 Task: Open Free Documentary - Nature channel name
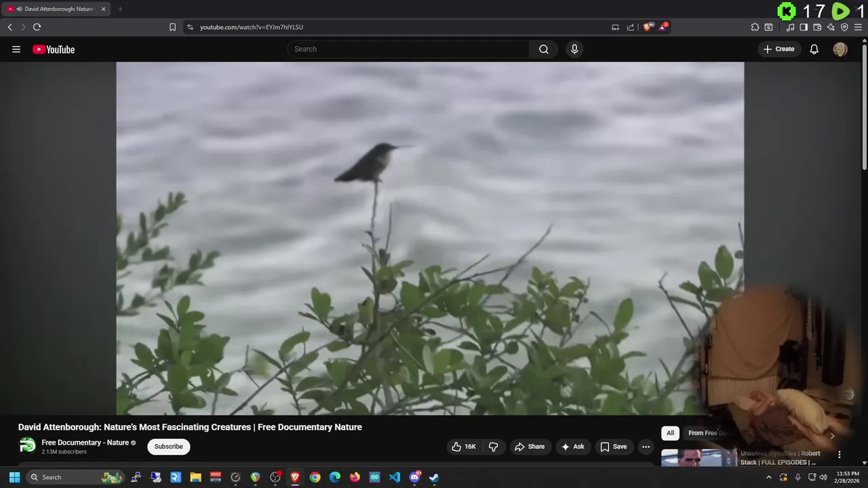[85, 443]
